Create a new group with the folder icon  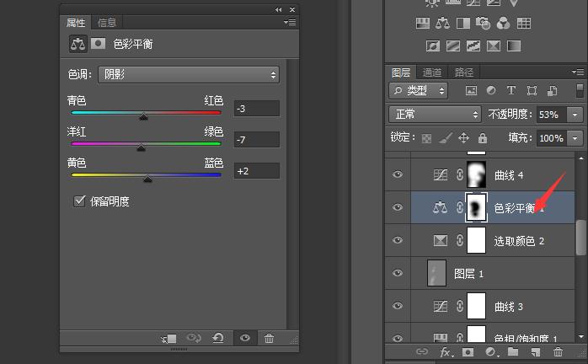(x=513, y=351)
